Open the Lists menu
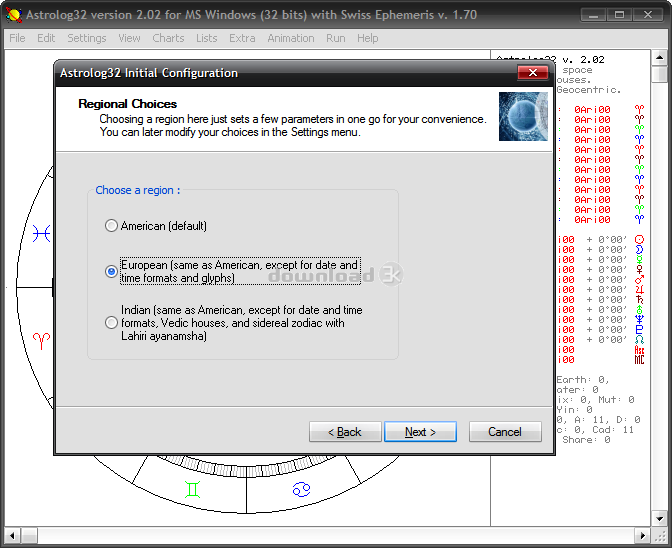This screenshot has height=548, width=672. click(207, 38)
